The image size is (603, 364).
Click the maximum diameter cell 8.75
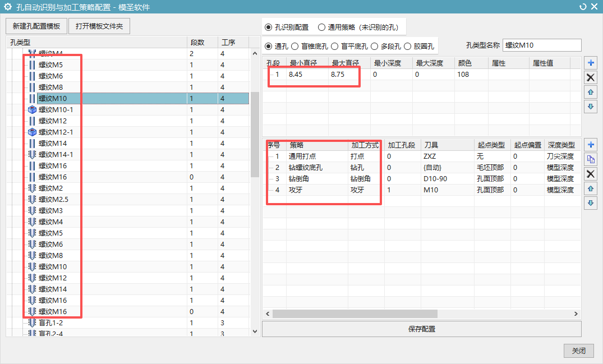click(x=349, y=74)
